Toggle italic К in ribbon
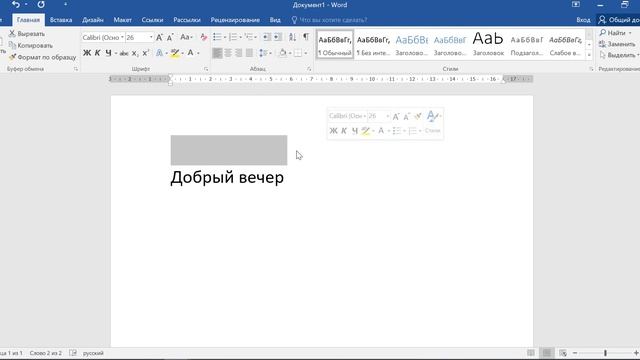This screenshot has width=640, height=360. (97, 53)
